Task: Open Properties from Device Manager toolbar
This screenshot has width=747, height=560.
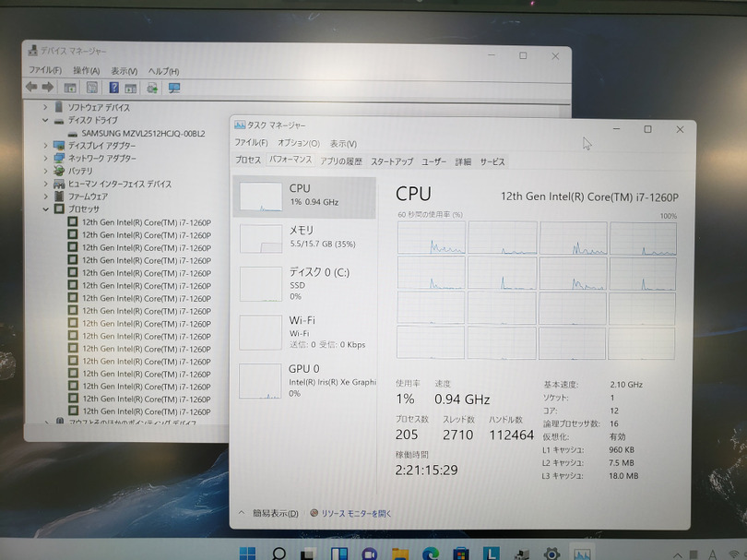Action: (92, 88)
